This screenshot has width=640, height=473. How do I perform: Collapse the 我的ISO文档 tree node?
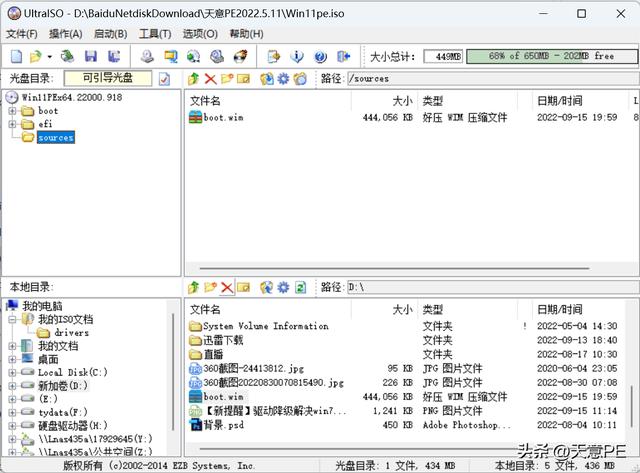tap(12, 319)
